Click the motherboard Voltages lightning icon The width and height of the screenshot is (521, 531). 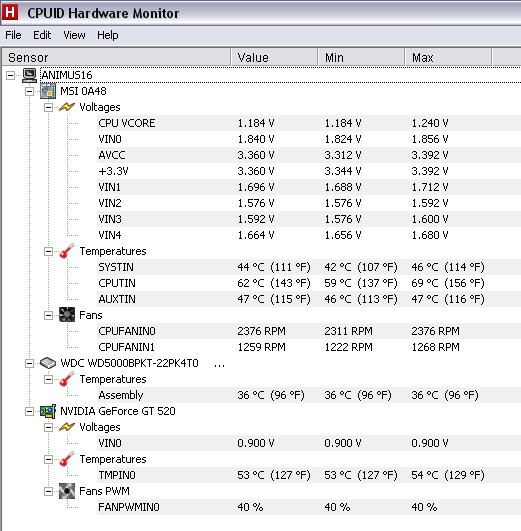[x=67, y=107]
